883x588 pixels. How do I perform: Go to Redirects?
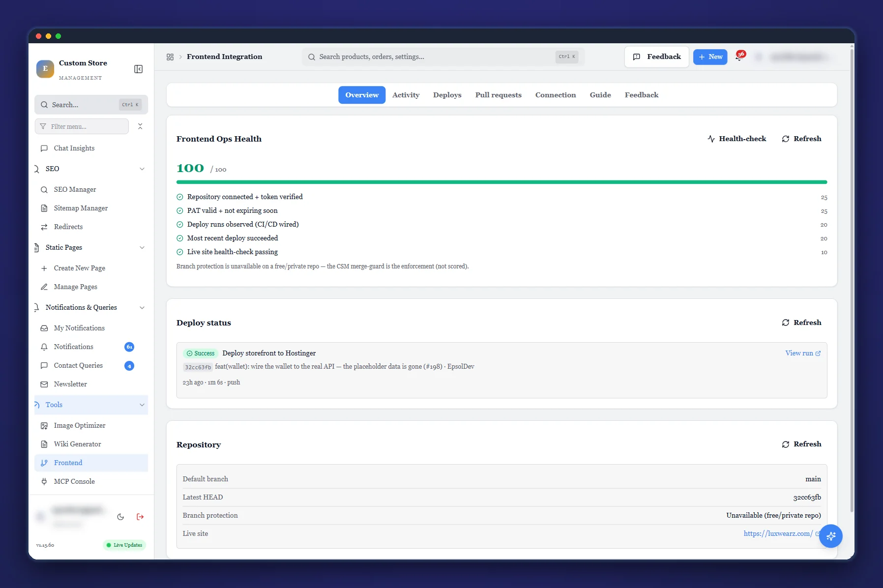91,227
